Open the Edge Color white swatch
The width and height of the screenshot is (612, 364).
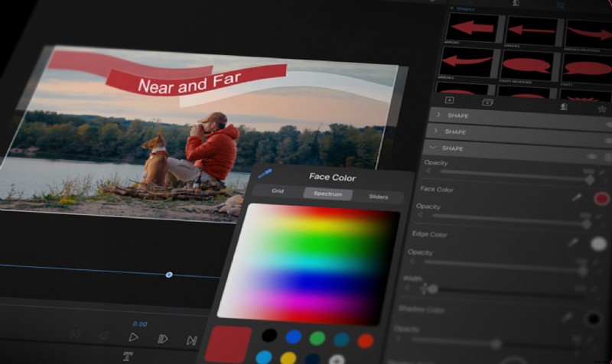point(598,244)
